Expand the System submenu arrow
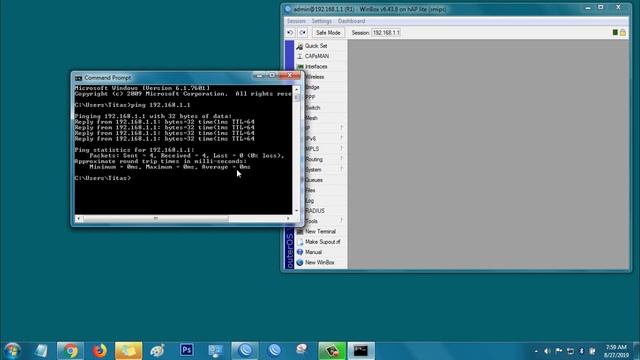 pos(341,169)
